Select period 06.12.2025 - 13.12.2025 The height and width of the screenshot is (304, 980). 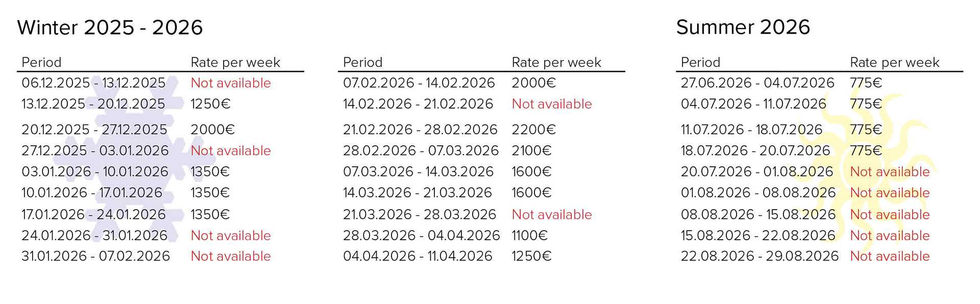[x=93, y=83]
